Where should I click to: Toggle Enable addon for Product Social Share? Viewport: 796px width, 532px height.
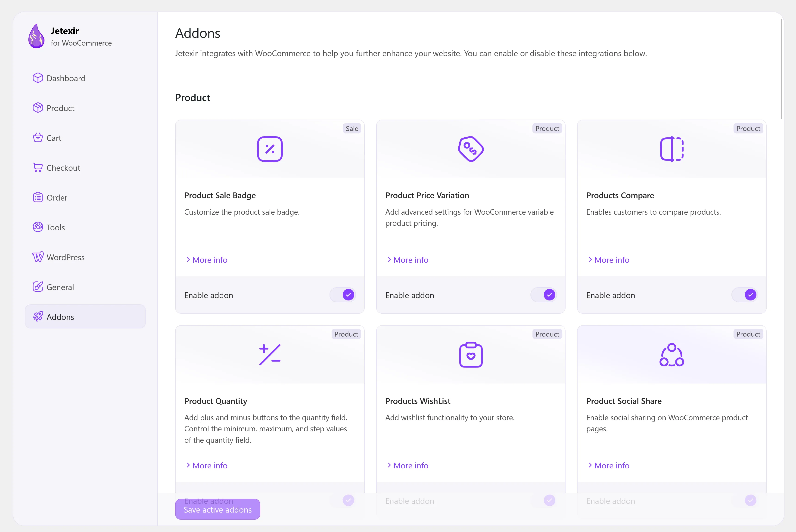point(744,501)
